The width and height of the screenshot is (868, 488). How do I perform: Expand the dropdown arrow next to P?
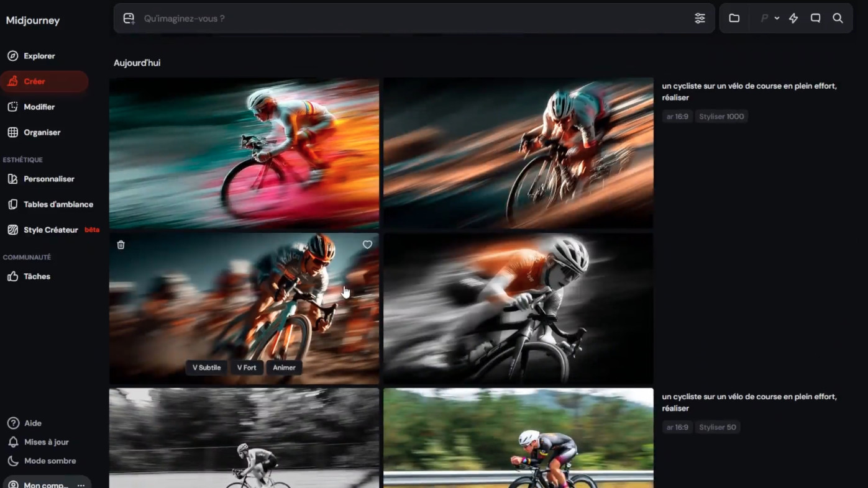pos(777,19)
